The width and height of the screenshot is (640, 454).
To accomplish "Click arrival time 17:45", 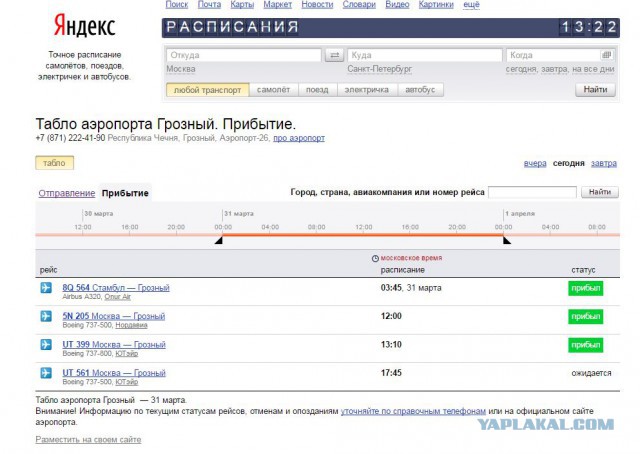I will (x=391, y=373).
